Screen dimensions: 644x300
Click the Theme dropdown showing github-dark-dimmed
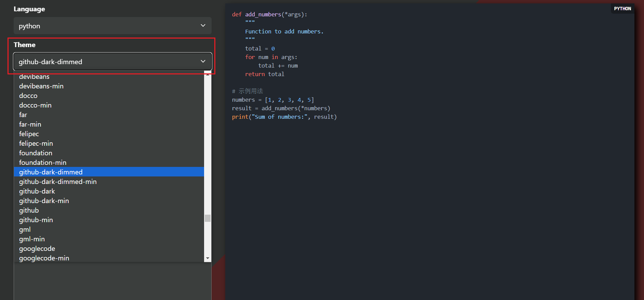(112, 62)
